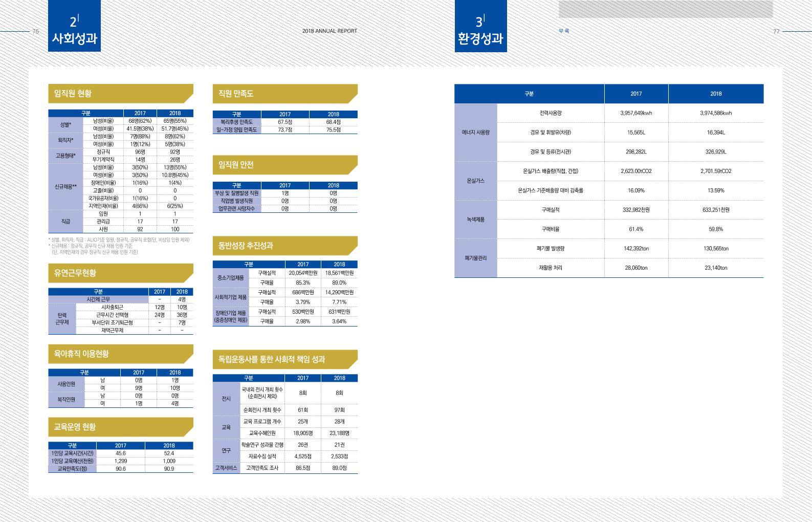Screen dimensions: 812x522
Task: Click the '사회성과' chapter title block
Action: [x=74, y=26]
